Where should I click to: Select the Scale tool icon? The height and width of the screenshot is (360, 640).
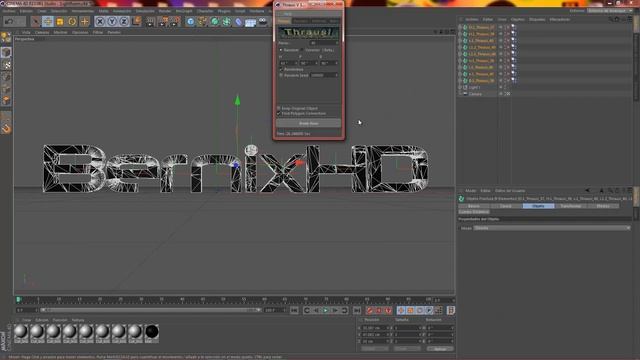[60, 21]
